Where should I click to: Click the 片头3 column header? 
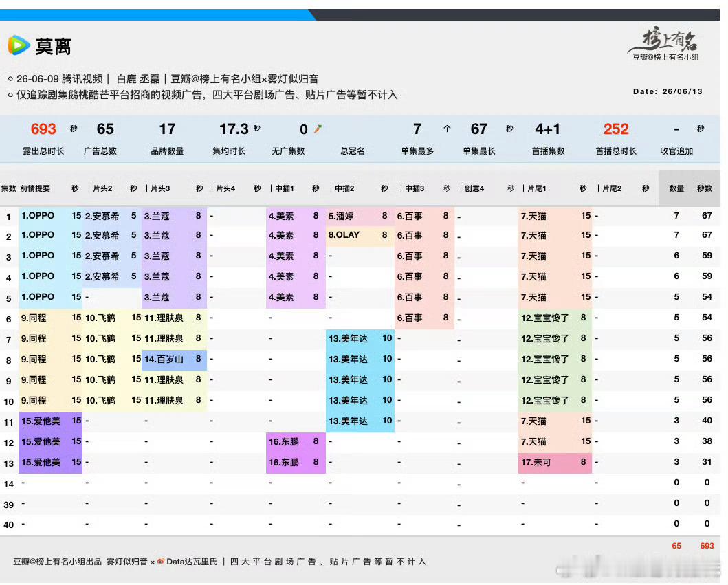point(160,188)
